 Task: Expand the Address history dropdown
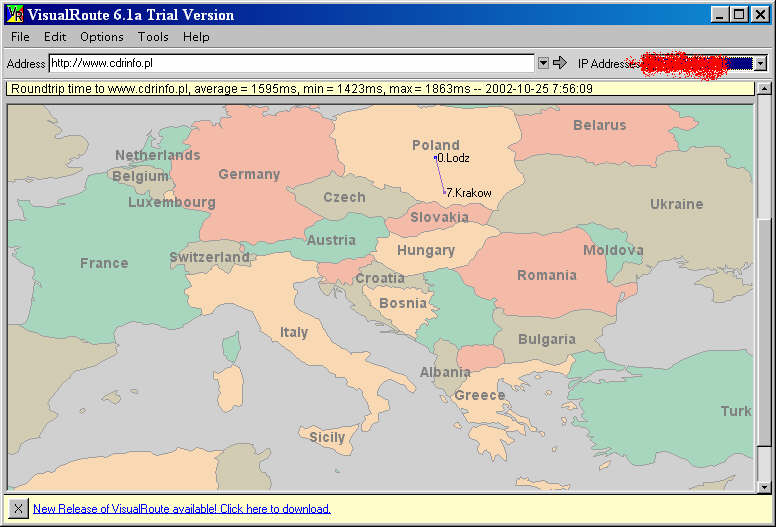[x=543, y=63]
